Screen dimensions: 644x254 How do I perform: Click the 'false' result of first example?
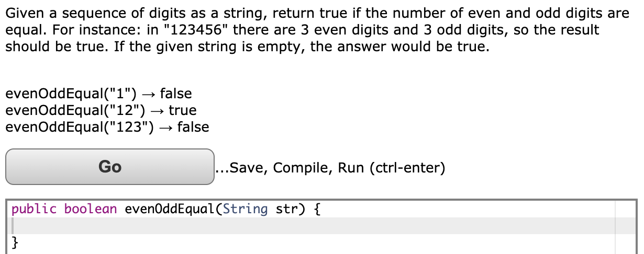point(176,94)
